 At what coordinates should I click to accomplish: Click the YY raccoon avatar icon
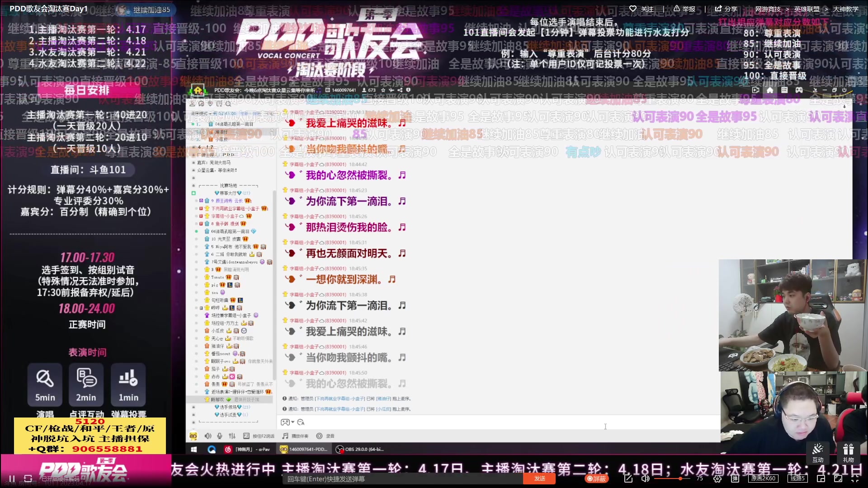pos(193,436)
